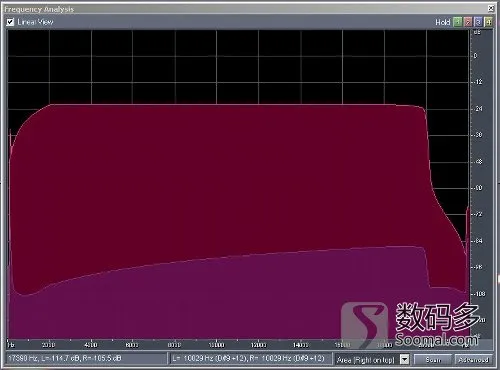This screenshot has width=500, height=370.
Task: Open the Area display-style dropdown arrow
Action: [404, 359]
